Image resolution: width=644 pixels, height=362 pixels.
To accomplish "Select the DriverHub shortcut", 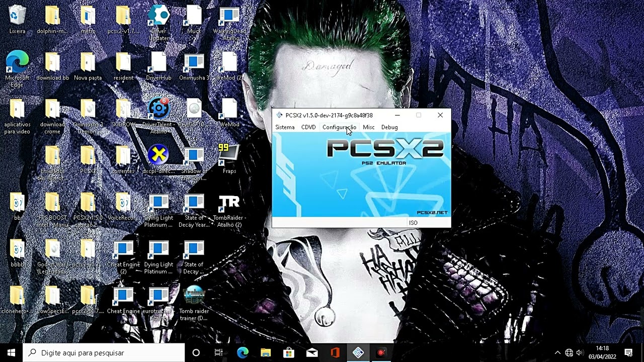I will pyautogui.click(x=158, y=66).
